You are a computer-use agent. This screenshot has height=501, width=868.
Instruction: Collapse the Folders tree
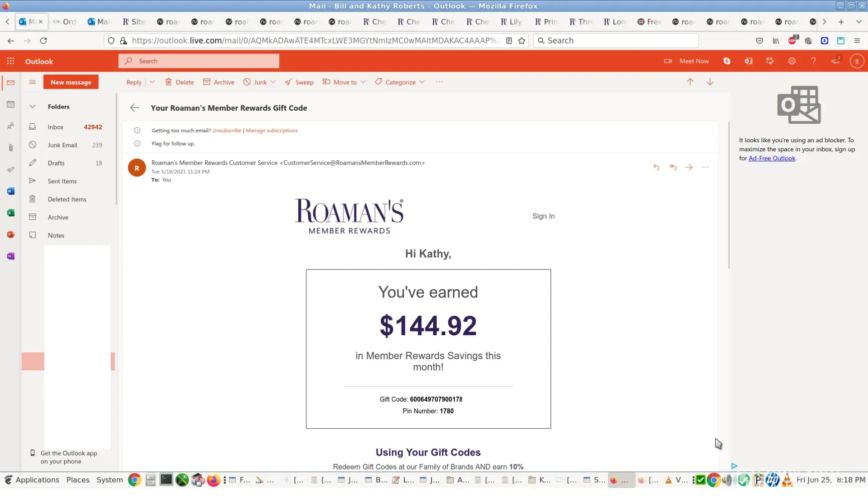pos(33,107)
